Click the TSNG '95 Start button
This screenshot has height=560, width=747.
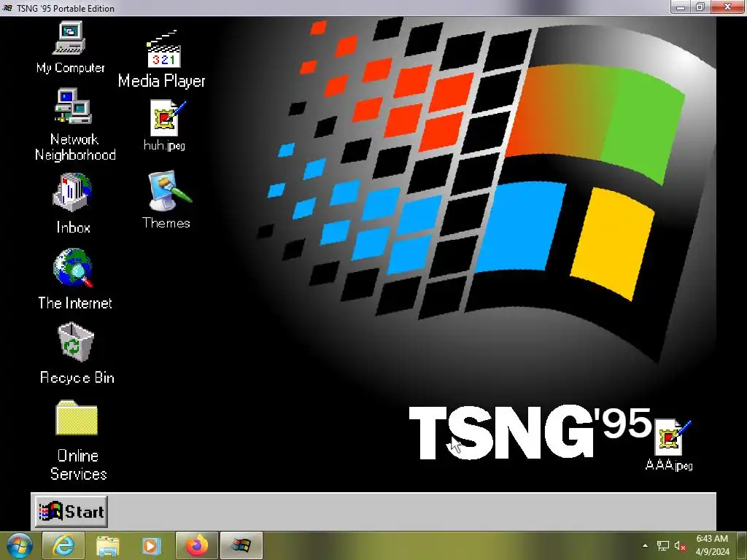[x=71, y=512]
